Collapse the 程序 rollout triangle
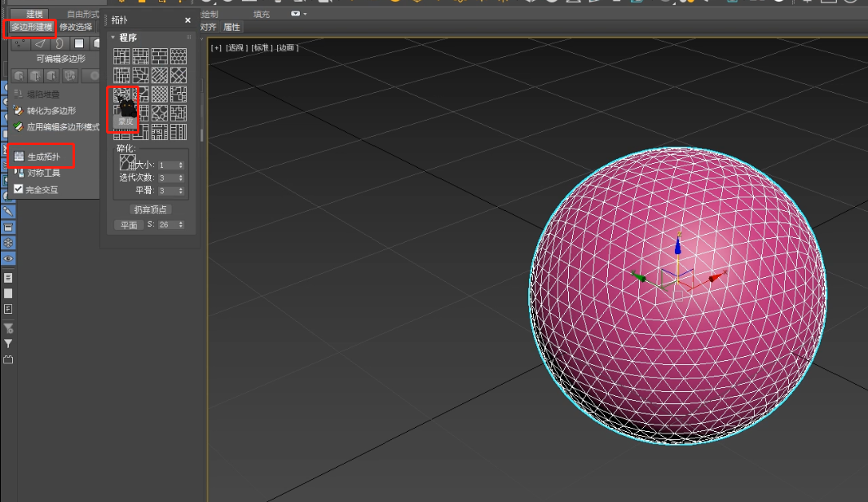The width and height of the screenshot is (868, 502). 113,37
